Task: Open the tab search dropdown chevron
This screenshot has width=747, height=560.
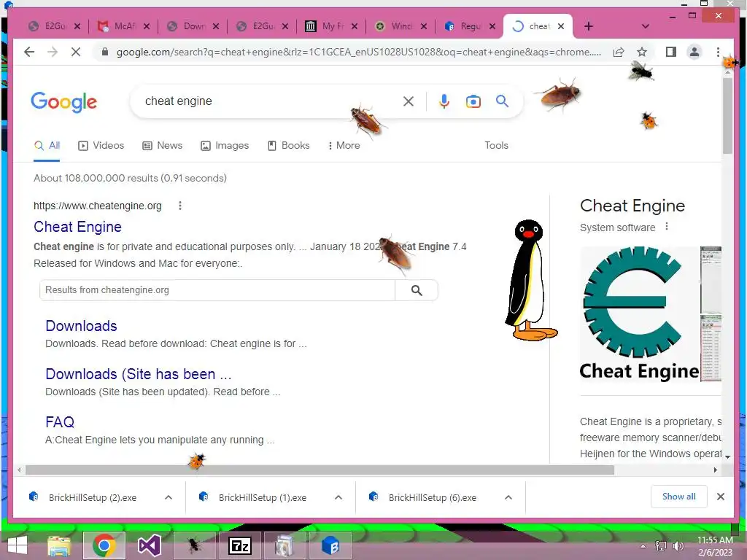Action: tap(646, 26)
